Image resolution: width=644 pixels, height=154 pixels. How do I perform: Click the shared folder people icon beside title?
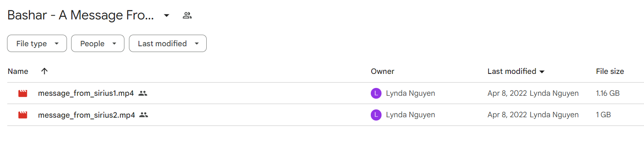(x=187, y=16)
